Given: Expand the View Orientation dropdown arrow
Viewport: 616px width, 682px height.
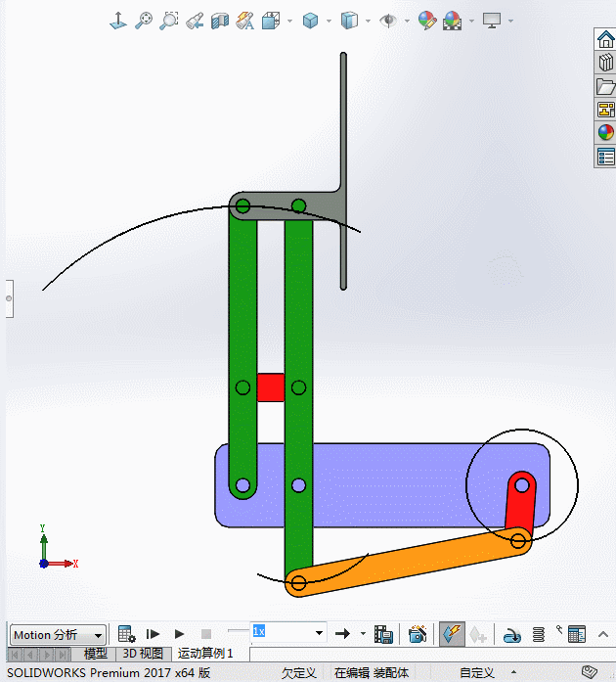Looking at the screenshot, I should (290, 21).
